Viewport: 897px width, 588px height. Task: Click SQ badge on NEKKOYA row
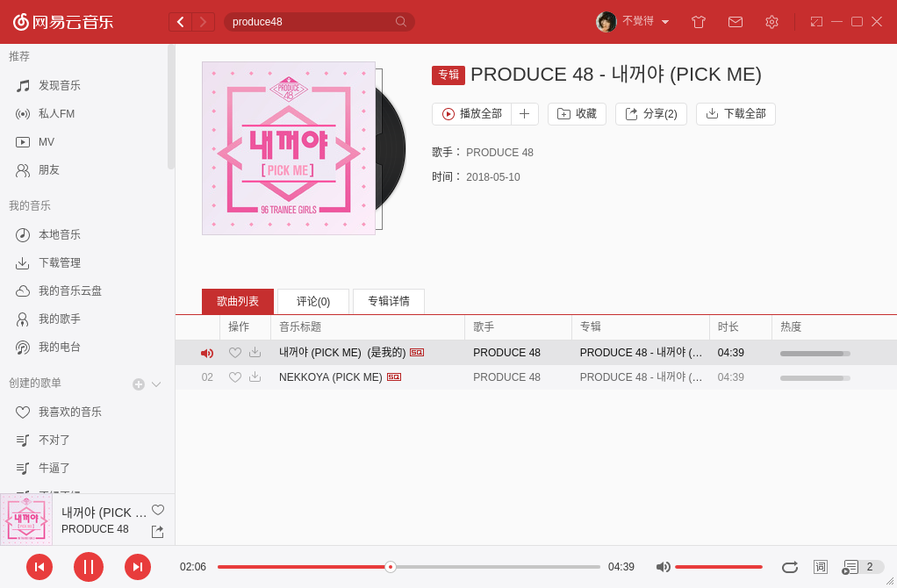click(394, 377)
